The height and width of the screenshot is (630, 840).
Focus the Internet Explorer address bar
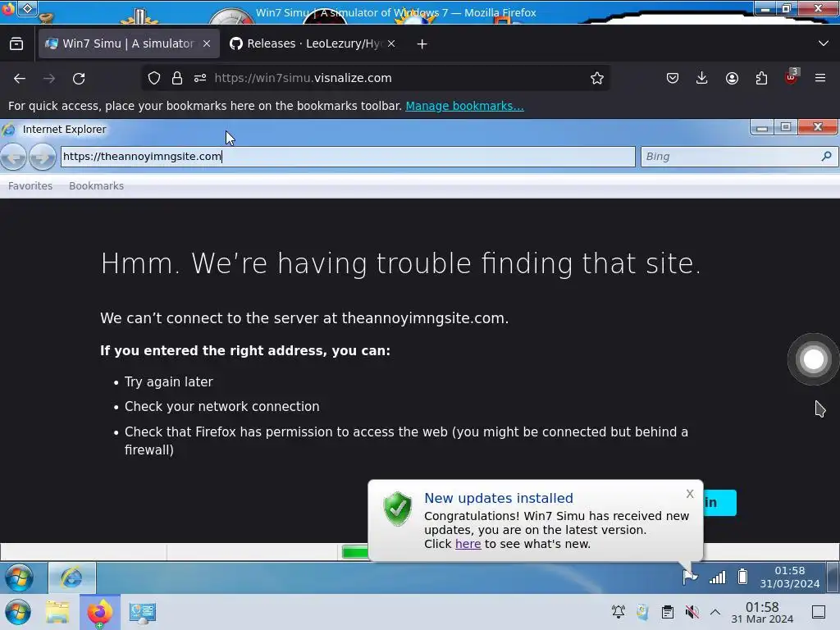tap(348, 157)
